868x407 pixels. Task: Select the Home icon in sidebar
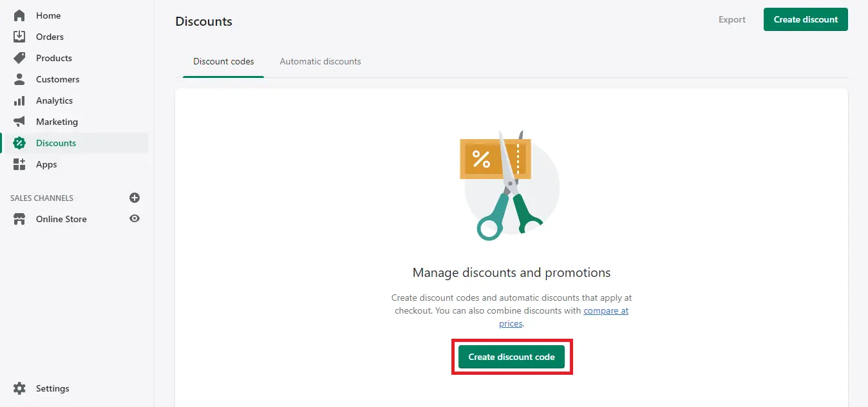[x=19, y=15]
